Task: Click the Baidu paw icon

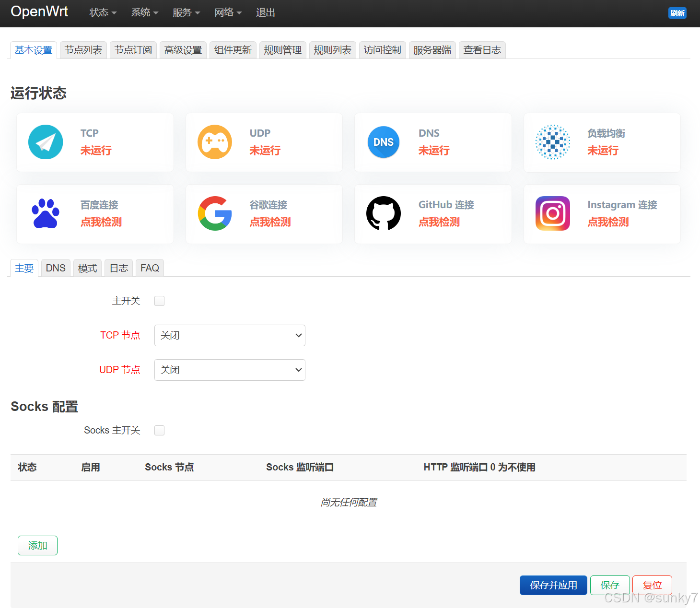Action: [46, 213]
